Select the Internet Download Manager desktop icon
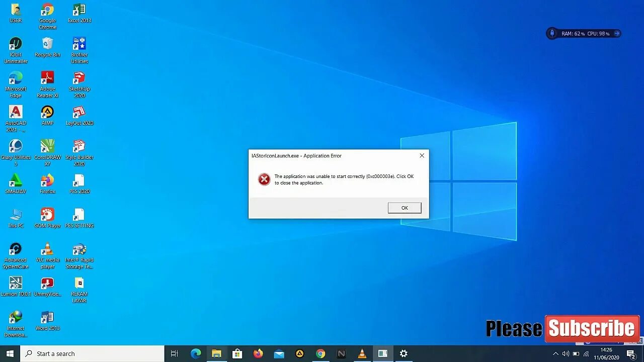 tap(16, 324)
